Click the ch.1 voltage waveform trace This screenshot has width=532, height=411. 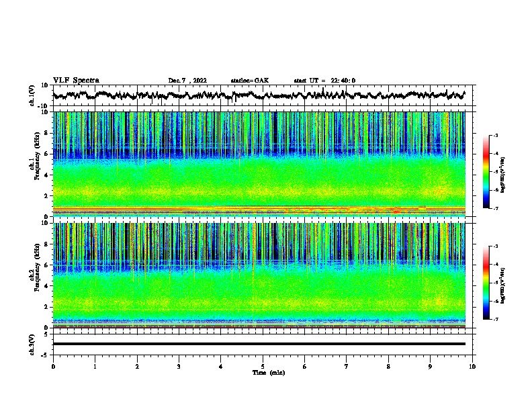click(259, 95)
